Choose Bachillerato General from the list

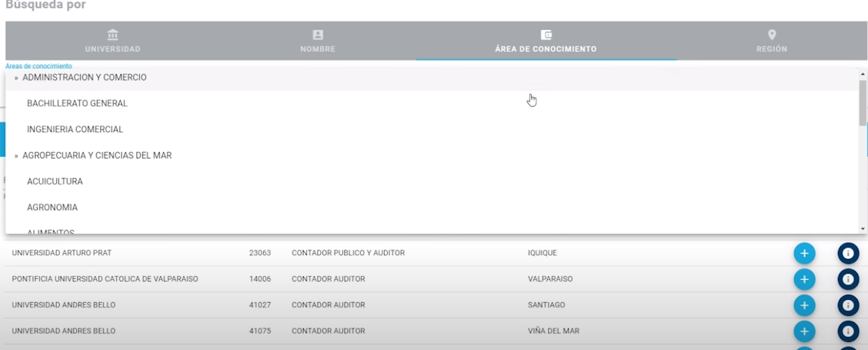(x=77, y=103)
